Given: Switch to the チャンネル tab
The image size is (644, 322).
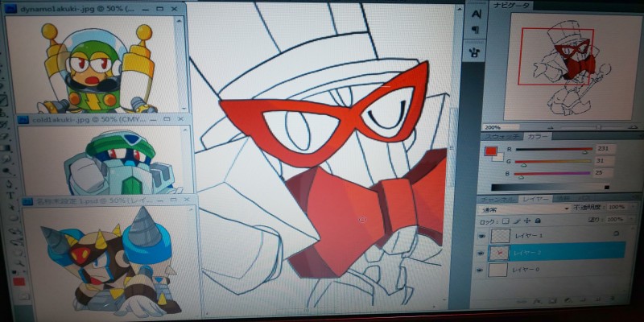Looking at the screenshot, I should (x=496, y=199).
